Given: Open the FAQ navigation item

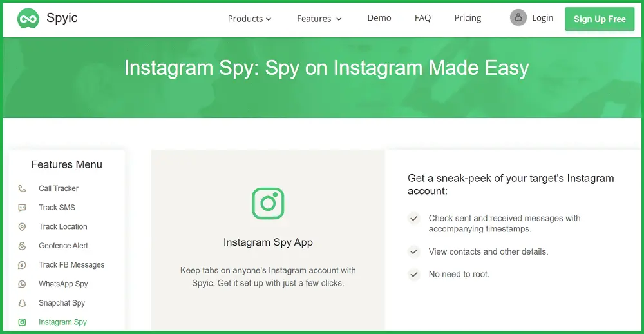Looking at the screenshot, I should pos(422,18).
